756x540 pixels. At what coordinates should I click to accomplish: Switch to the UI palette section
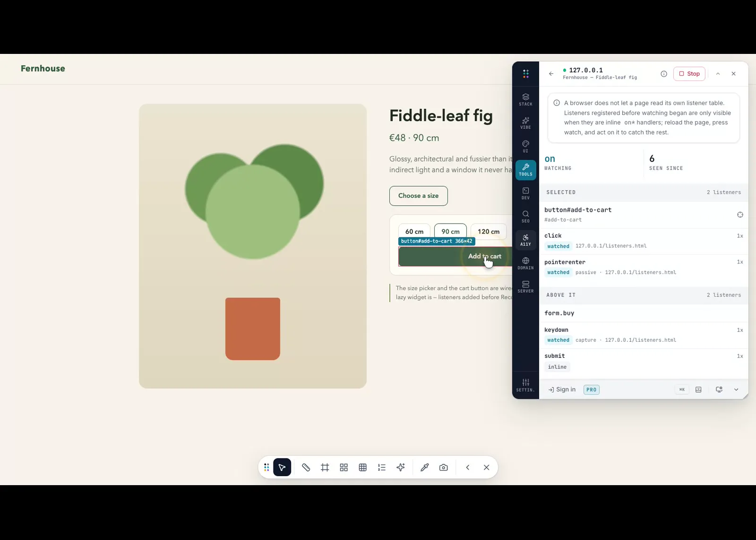(525, 147)
